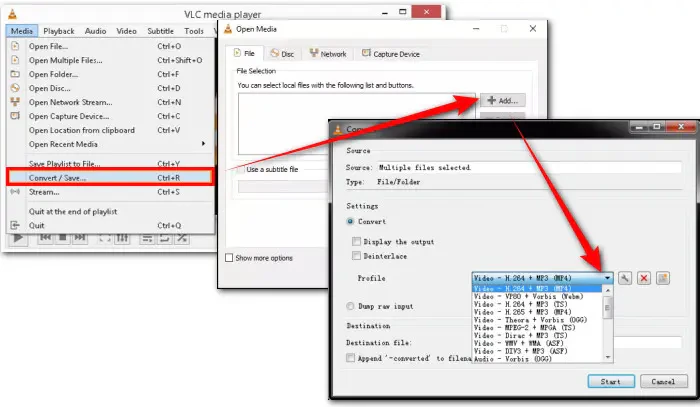The height and width of the screenshot is (407, 700).
Task: Enable Append '-converted' to filename checkbox
Action: pyautogui.click(x=351, y=358)
